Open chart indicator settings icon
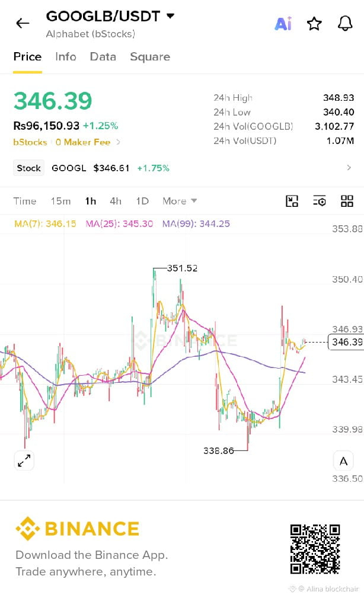 click(x=320, y=201)
